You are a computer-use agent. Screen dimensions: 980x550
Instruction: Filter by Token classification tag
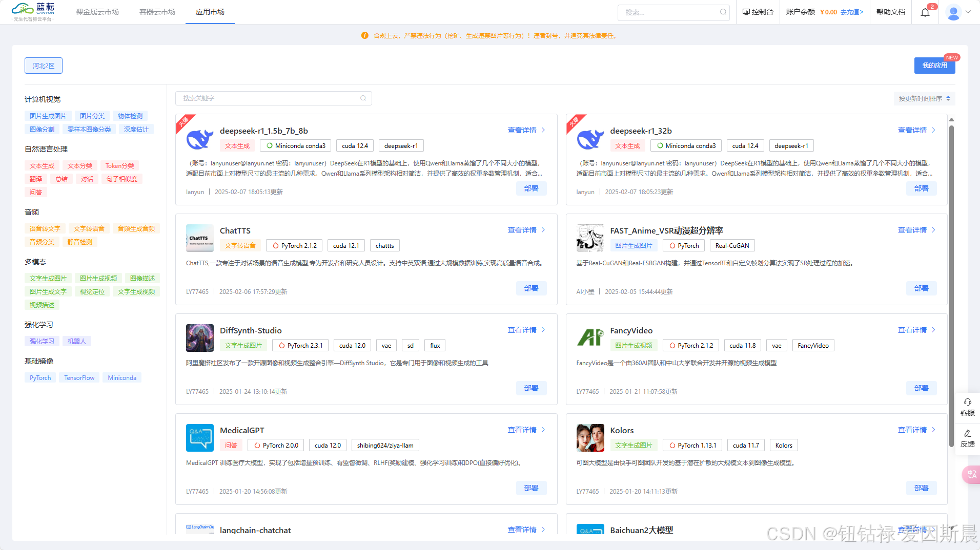120,166
